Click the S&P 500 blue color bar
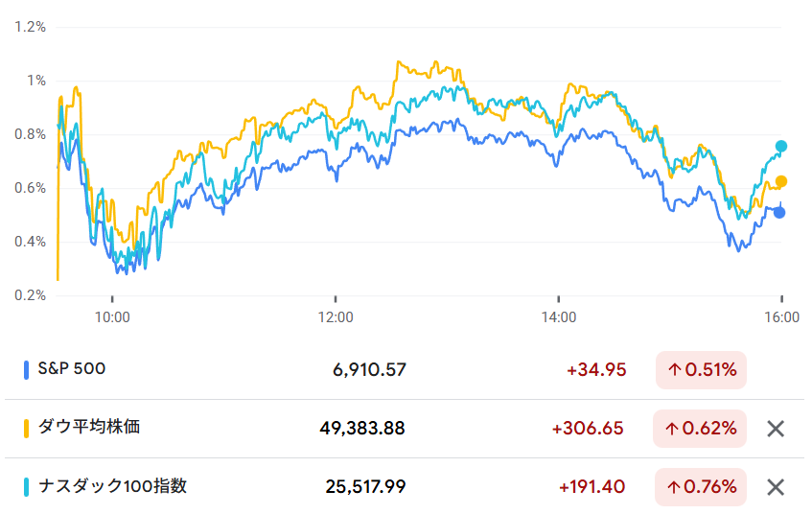This screenshot has height=514, width=812. [26, 370]
